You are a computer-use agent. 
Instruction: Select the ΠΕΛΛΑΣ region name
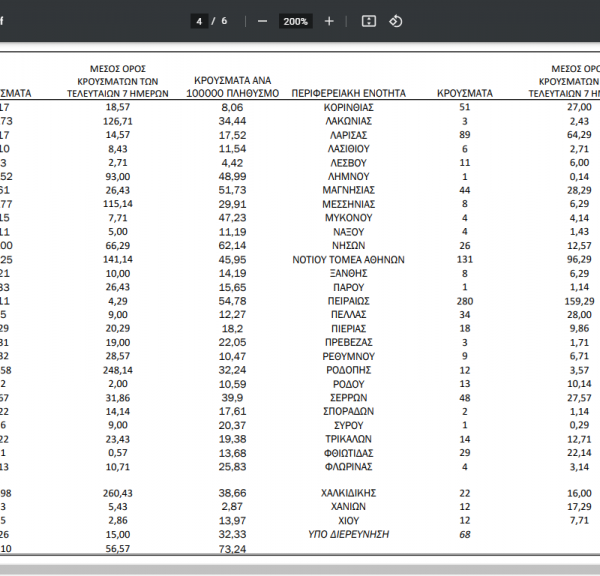(x=349, y=315)
